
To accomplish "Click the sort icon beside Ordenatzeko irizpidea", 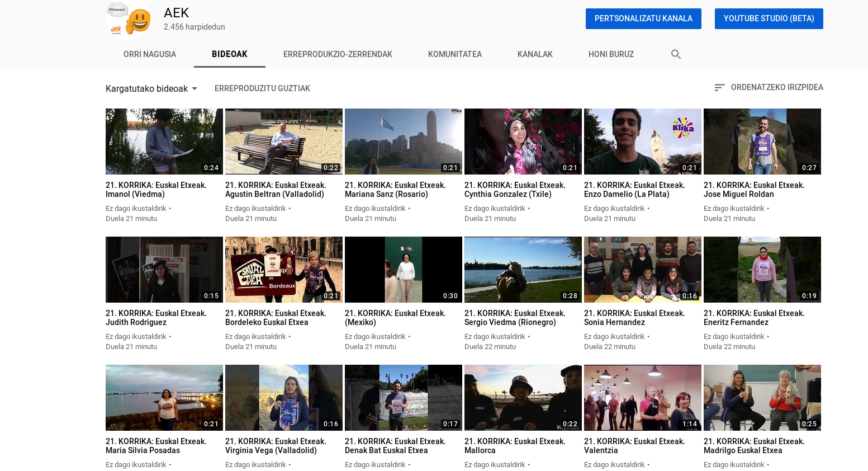I will click(719, 88).
